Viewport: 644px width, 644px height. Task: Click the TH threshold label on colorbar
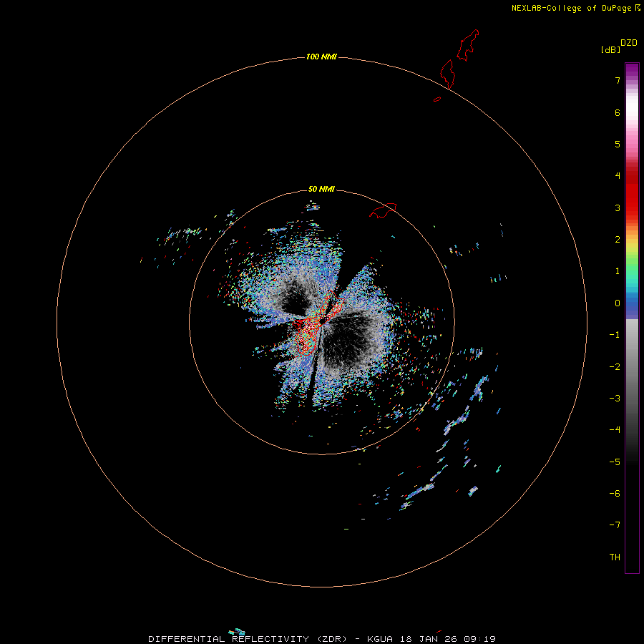pos(615,557)
